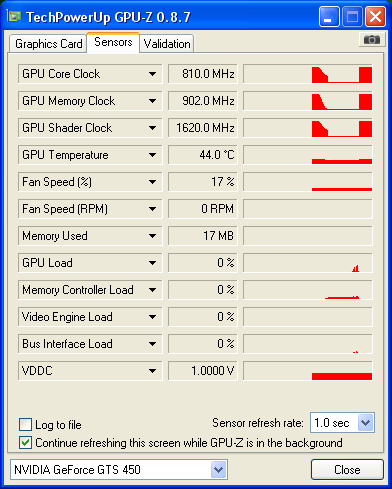Click the camera screenshot icon

click(x=372, y=40)
